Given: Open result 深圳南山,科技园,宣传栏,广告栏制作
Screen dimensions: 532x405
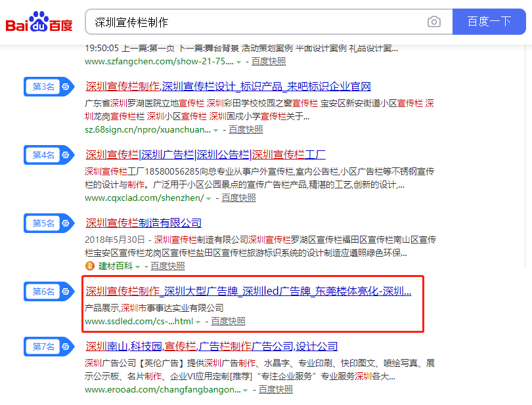Looking at the screenshot, I should pos(211,347).
